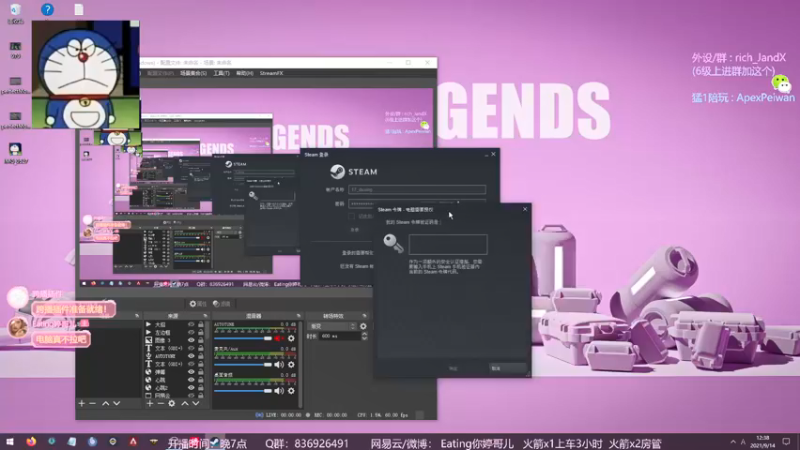This screenshot has height=450, width=800.
Task: Show the 左边框 source via its eye icon
Action: pyautogui.click(x=191, y=332)
